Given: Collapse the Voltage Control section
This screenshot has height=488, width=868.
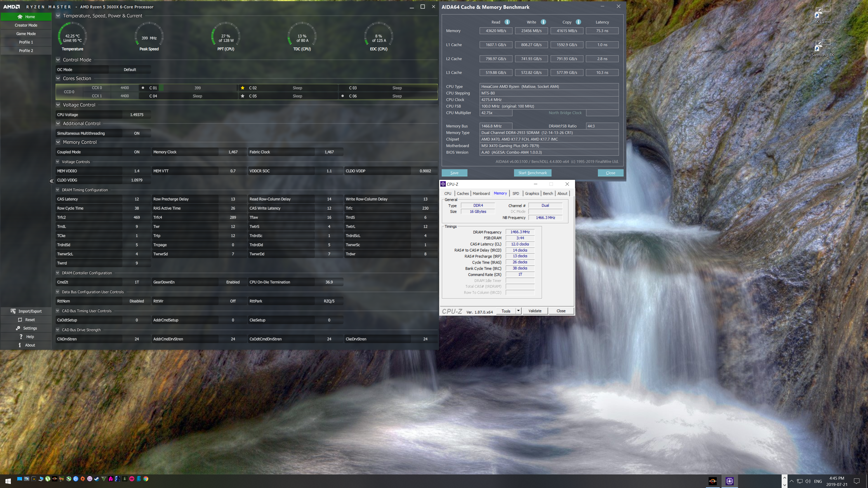Looking at the screenshot, I should click(58, 105).
